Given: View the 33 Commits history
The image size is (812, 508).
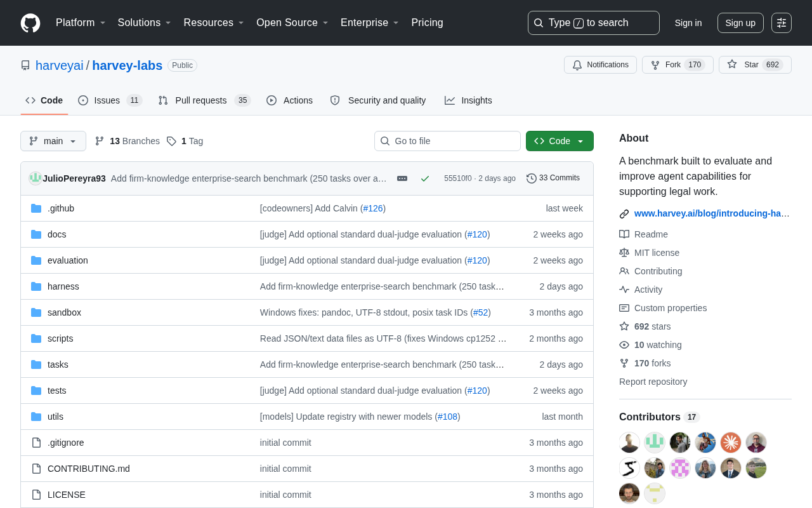Looking at the screenshot, I should 553,178.
